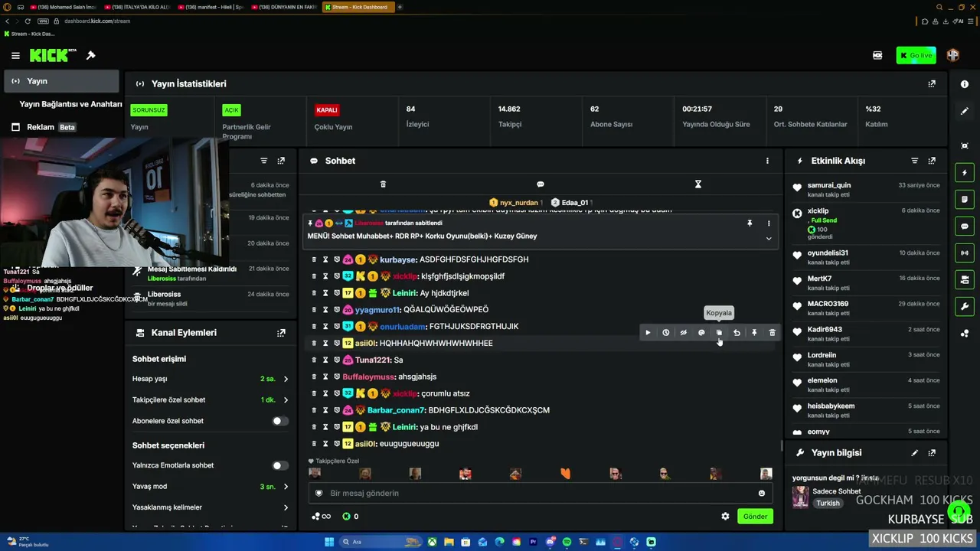Click Kopyala copy icon in message toolbar
Viewport: 980px width, 551px height.
(x=719, y=333)
